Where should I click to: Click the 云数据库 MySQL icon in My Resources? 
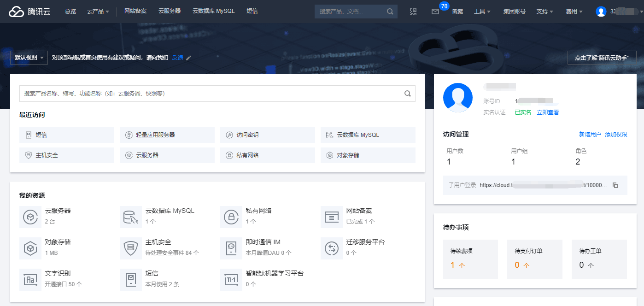pos(131,217)
